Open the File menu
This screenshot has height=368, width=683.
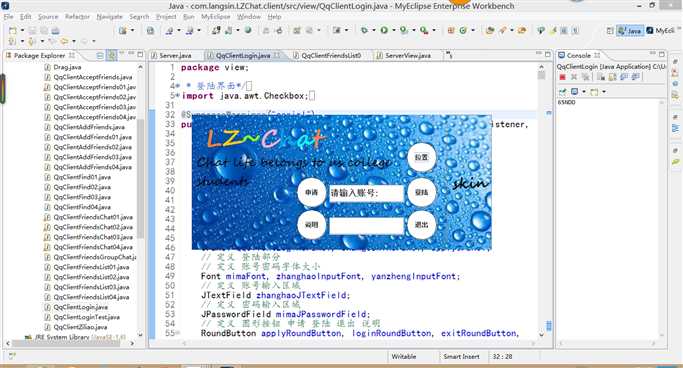(x=8, y=17)
